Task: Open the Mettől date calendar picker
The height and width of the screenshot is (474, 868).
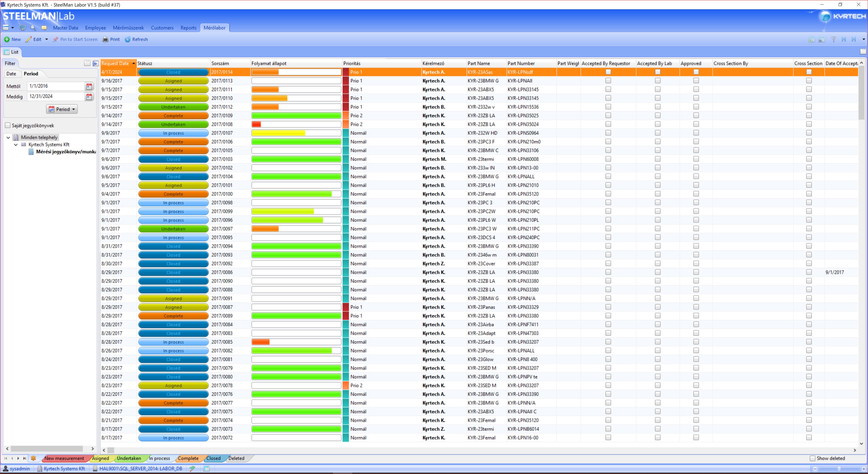Action: [89, 86]
